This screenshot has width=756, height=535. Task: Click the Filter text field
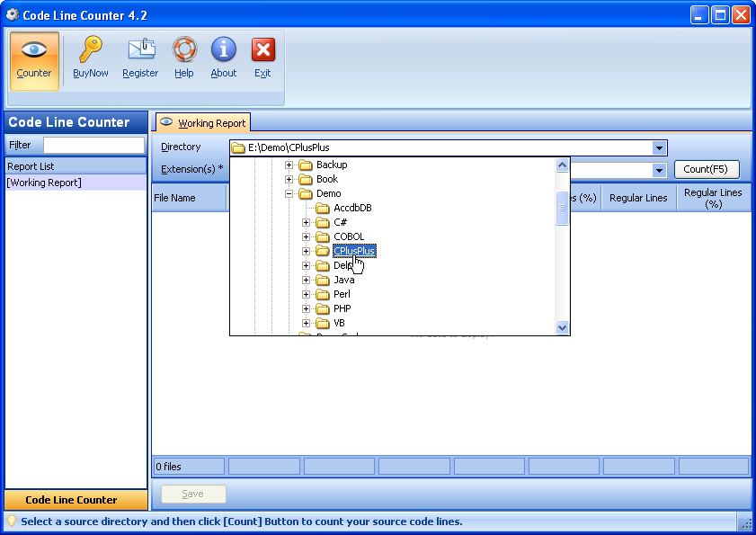(x=93, y=145)
